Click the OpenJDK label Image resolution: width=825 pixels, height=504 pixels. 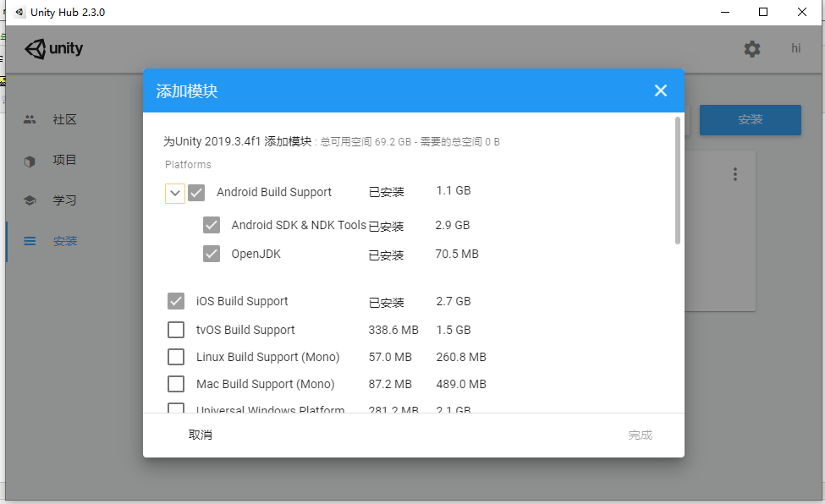click(x=256, y=254)
